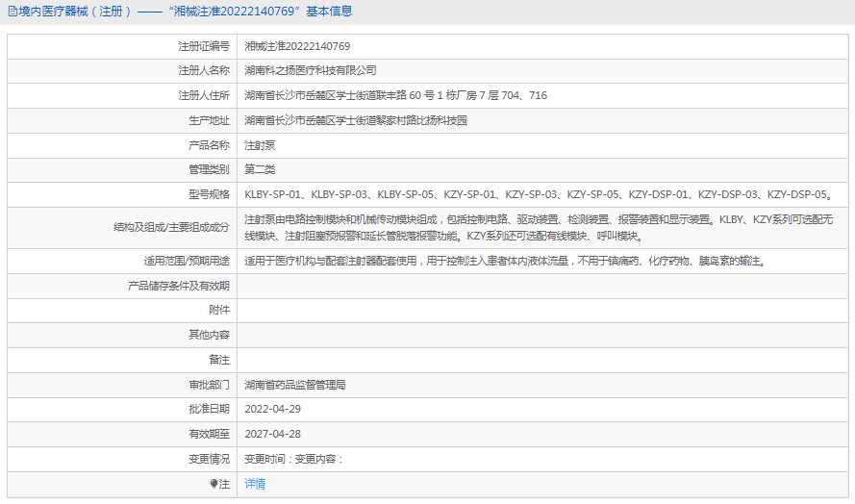Click the 有效期至 row label
855x504 pixels.
210,434
